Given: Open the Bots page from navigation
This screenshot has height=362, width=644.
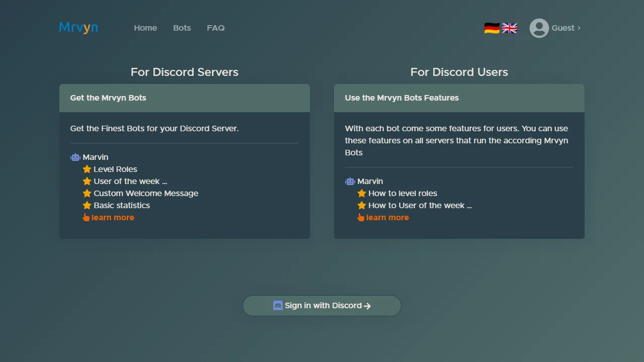Looking at the screenshot, I should [x=182, y=28].
